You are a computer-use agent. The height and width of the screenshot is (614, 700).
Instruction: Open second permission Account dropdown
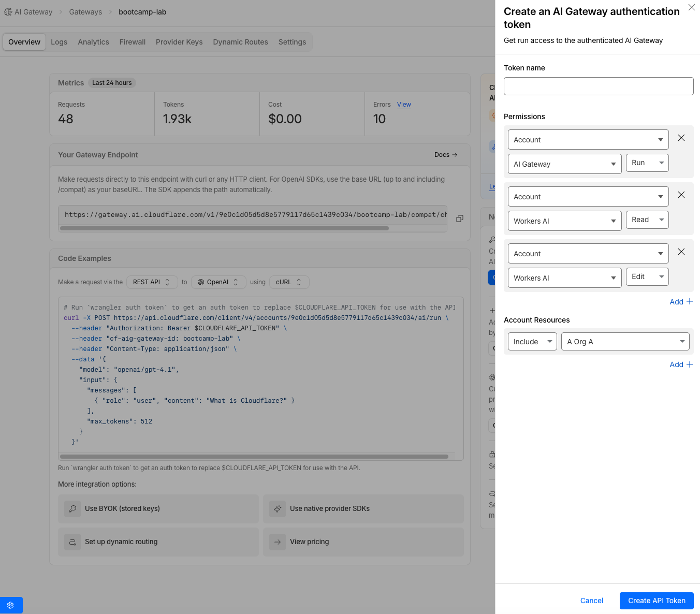[588, 197]
